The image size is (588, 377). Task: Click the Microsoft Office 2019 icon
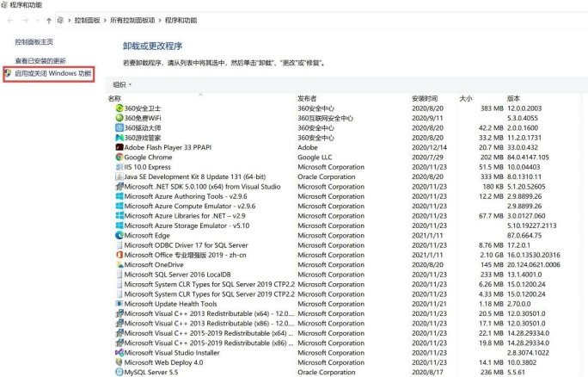coord(119,255)
